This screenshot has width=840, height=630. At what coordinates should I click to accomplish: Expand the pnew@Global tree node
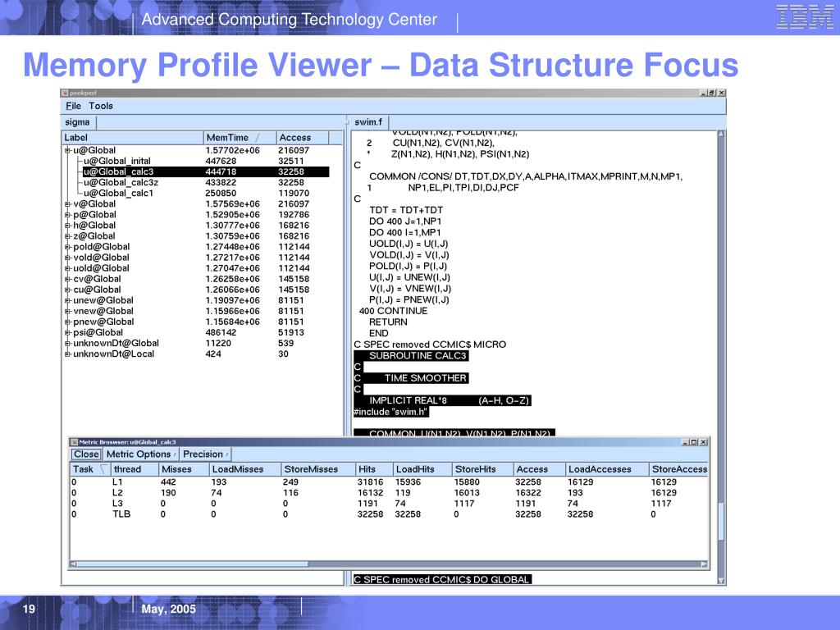(67, 322)
